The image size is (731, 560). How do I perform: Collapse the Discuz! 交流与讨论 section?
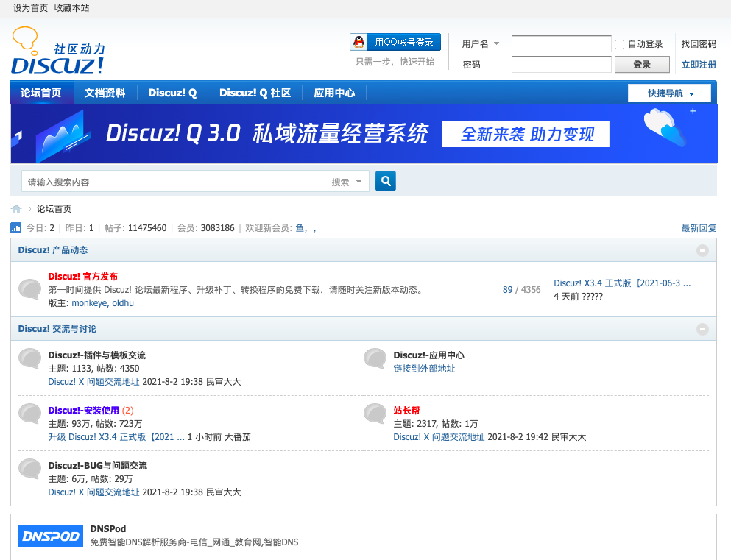point(702,330)
